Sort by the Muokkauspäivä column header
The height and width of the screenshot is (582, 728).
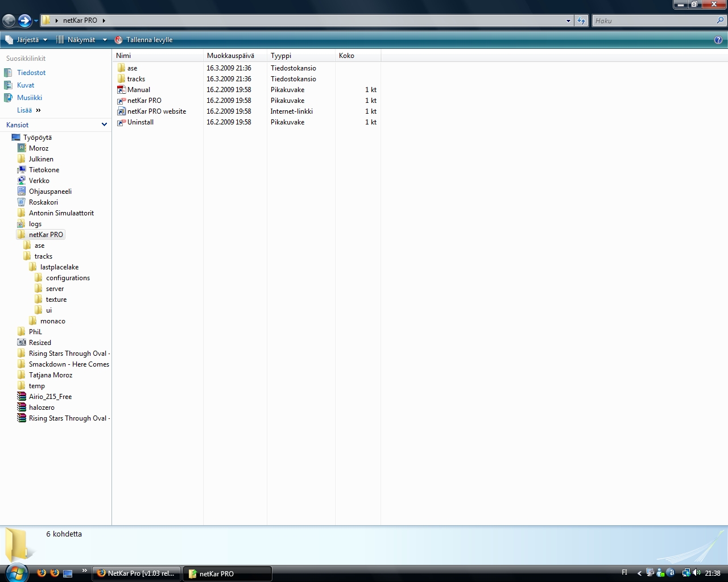[235, 56]
